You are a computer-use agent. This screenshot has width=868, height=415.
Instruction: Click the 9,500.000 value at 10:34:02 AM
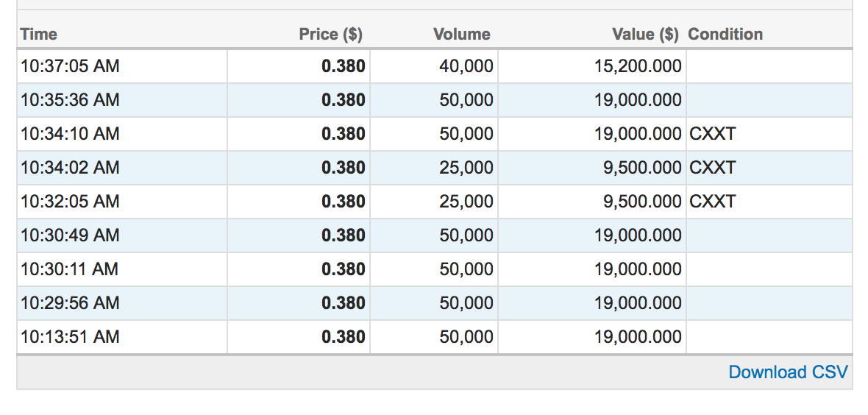tap(642, 167)
